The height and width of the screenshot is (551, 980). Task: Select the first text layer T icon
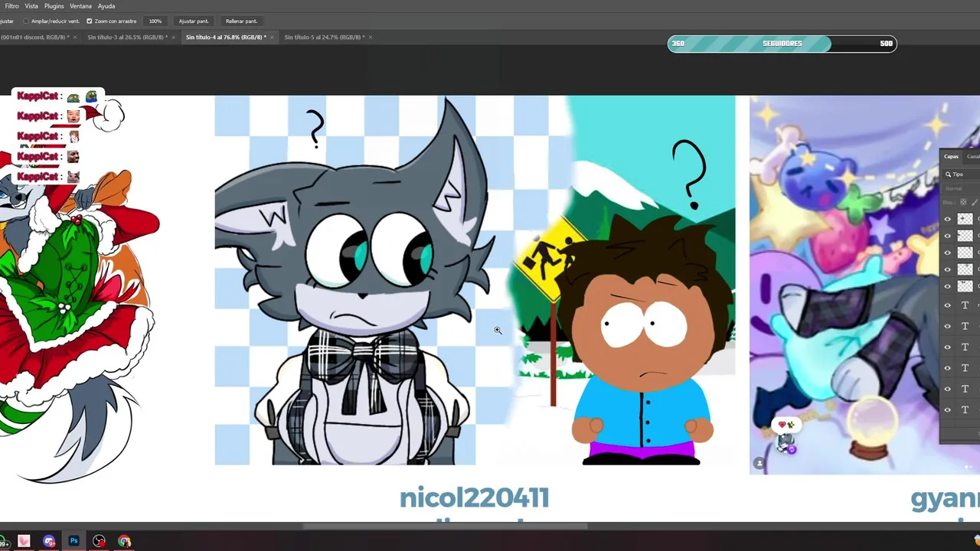pos(965,305)
